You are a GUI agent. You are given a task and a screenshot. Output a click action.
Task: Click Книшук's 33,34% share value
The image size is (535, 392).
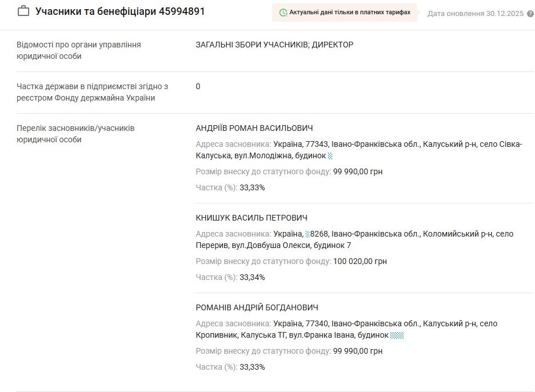(252, 277)
